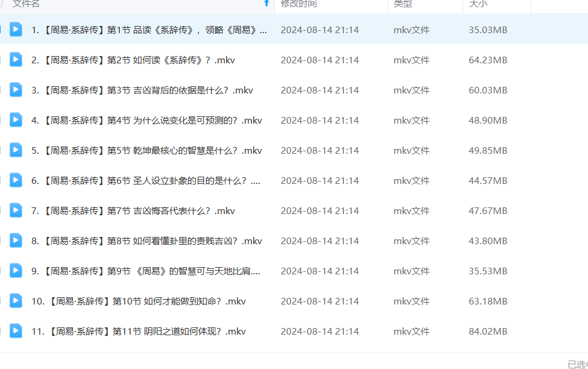Uncheck the checkbox of selected file 1

1,30
